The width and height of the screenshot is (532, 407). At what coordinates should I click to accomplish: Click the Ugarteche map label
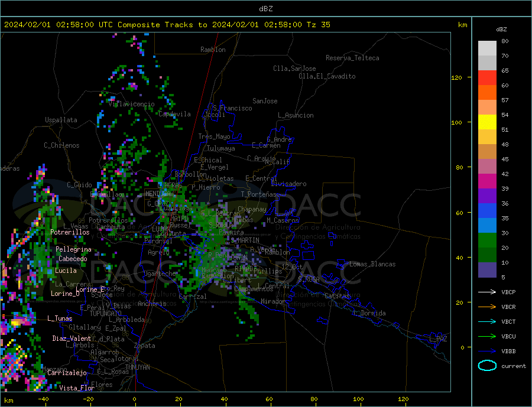click(x=160, y=273)
